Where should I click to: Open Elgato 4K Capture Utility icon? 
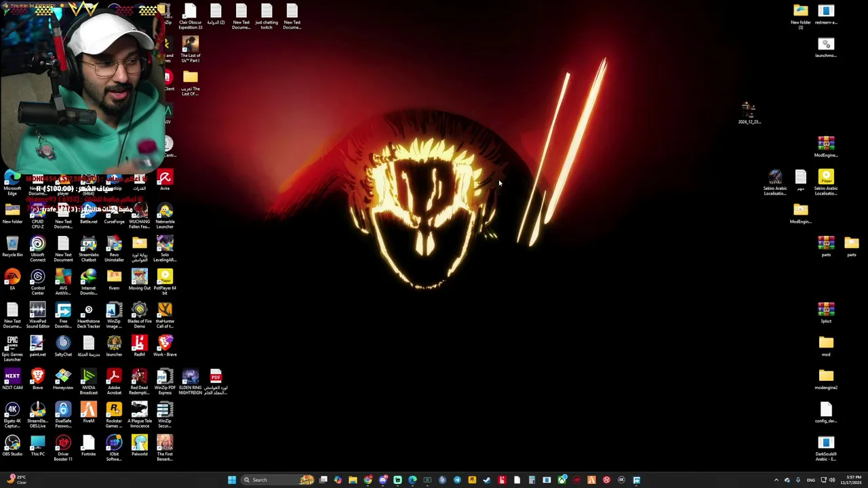coord(12,415)
